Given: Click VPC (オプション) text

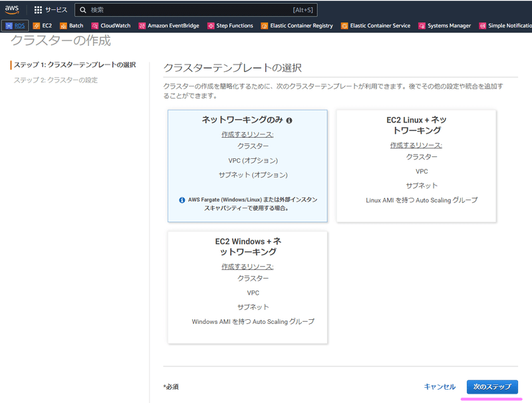Looking at the screenshot, I should 253,160.
